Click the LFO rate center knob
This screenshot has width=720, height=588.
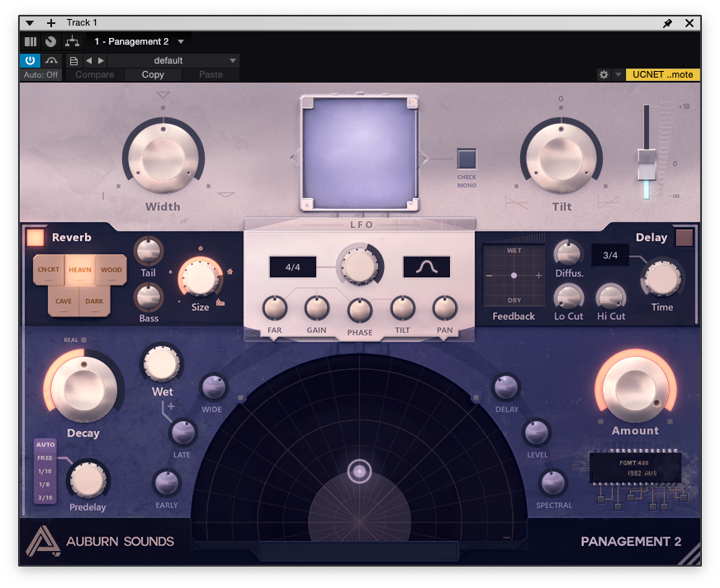coord(359,266)
